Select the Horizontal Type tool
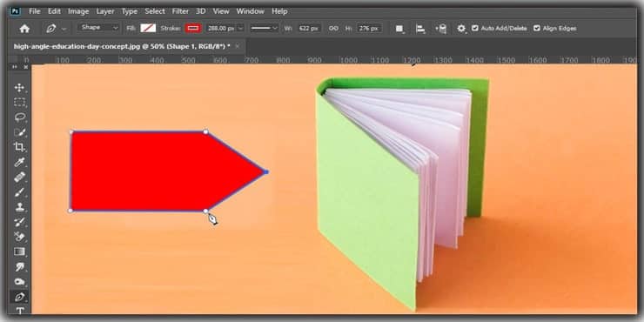Image resolution: width=644 pixels, height=322 pixels. click(x=19, y=311)
